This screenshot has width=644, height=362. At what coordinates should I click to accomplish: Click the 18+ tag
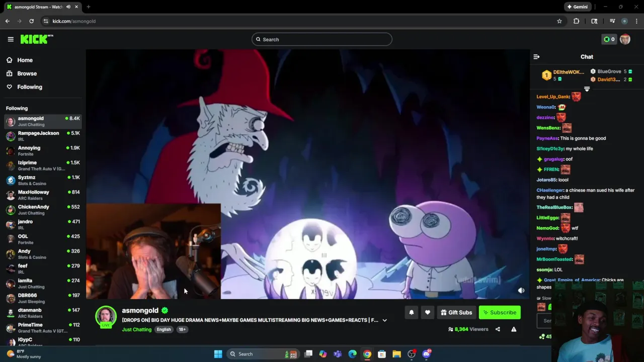pos(182,329)
